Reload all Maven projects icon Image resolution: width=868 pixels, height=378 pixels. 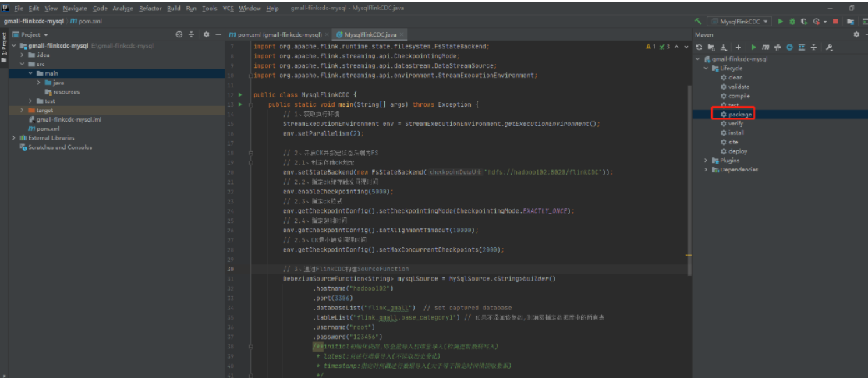700,48
